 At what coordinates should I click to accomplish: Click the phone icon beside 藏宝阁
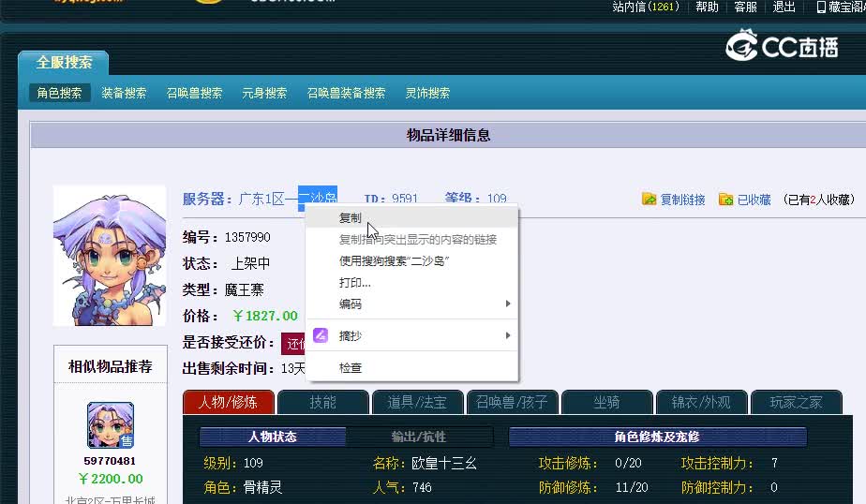point(821,7)
